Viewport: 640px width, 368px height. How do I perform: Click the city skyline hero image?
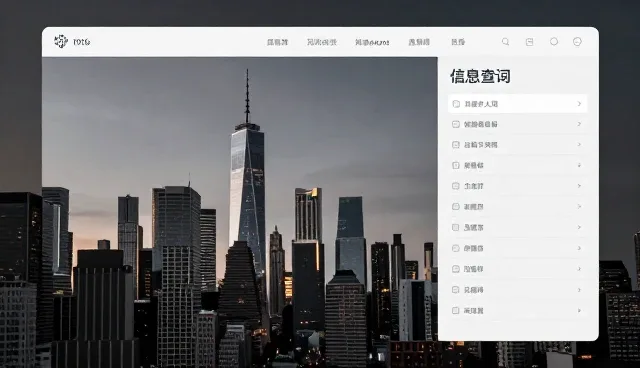[x=240, y=199]
